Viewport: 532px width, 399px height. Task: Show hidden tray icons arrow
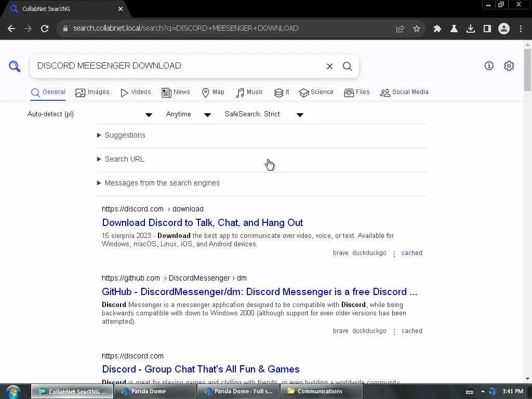click(x=483, y=392)
